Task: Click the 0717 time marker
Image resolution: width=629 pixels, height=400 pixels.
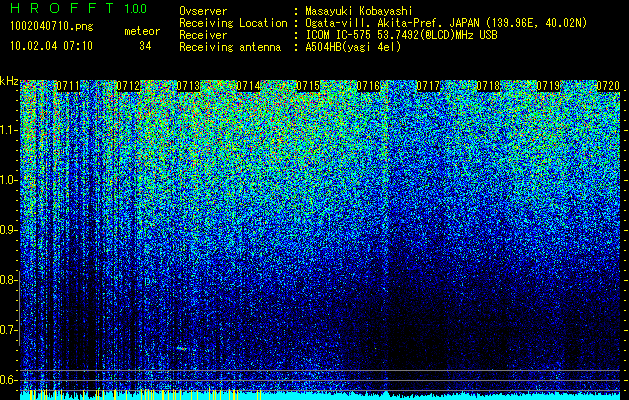Action: 428,86
